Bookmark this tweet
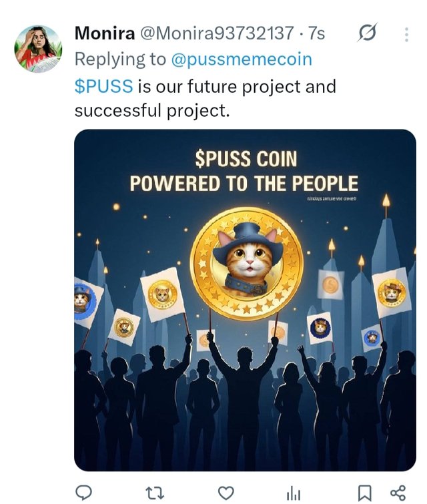 pos(364,493)
